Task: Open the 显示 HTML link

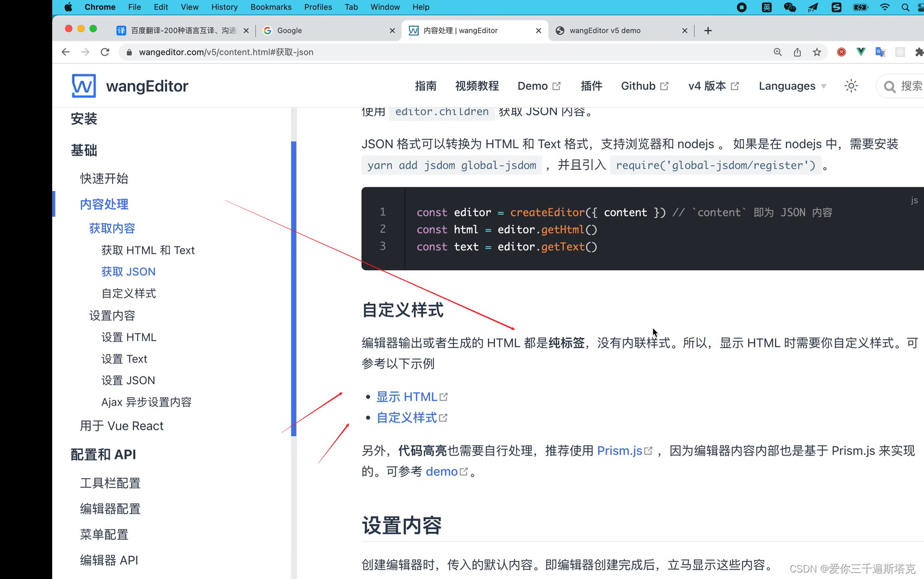Action: 407,396
